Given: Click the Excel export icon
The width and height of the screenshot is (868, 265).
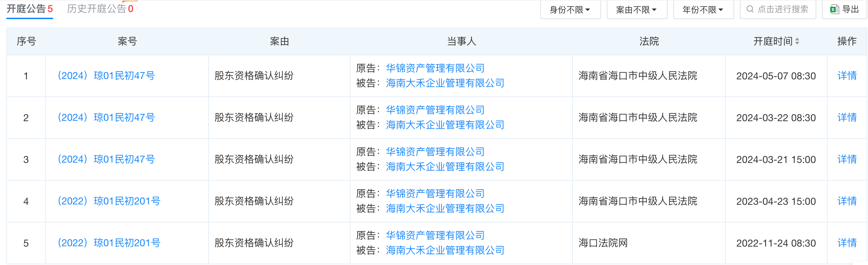Looking at the screenshot, I should click(x=834, y=10).
